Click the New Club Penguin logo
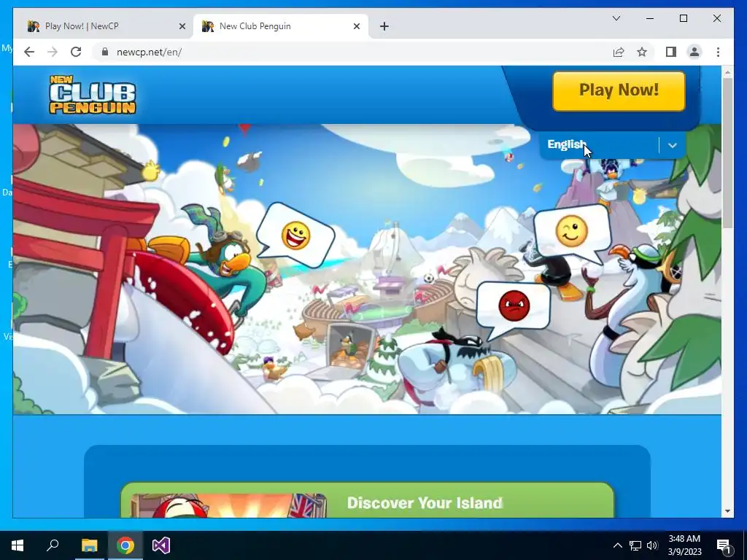Image resolution: width=747 pixels, height=560 pixels. [93, 95]
